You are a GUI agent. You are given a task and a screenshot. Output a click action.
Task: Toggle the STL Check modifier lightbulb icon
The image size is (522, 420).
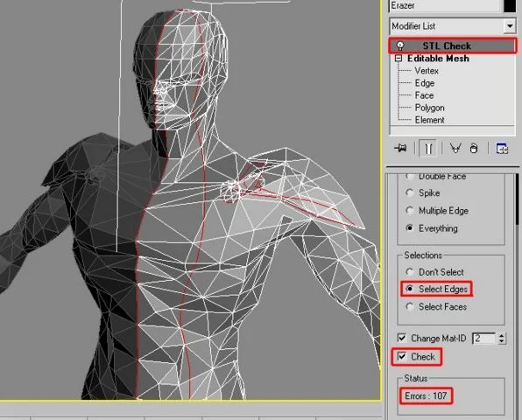tap(400, 45)
